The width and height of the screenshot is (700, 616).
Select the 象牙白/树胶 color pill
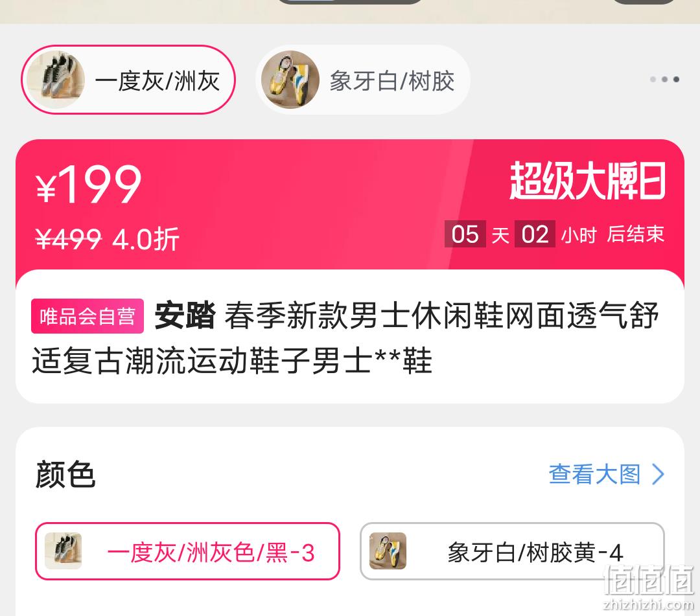pos(362,80)
